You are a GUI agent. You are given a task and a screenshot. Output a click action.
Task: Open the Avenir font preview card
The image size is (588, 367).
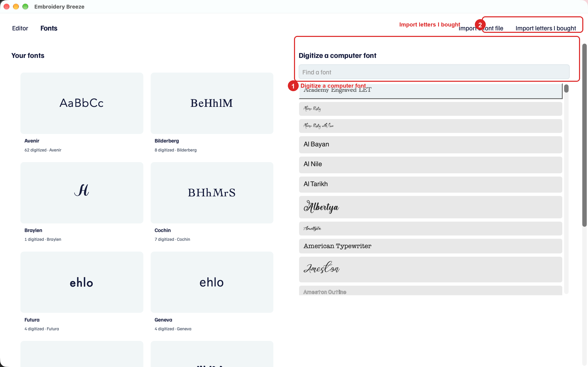tap(82, 103)
